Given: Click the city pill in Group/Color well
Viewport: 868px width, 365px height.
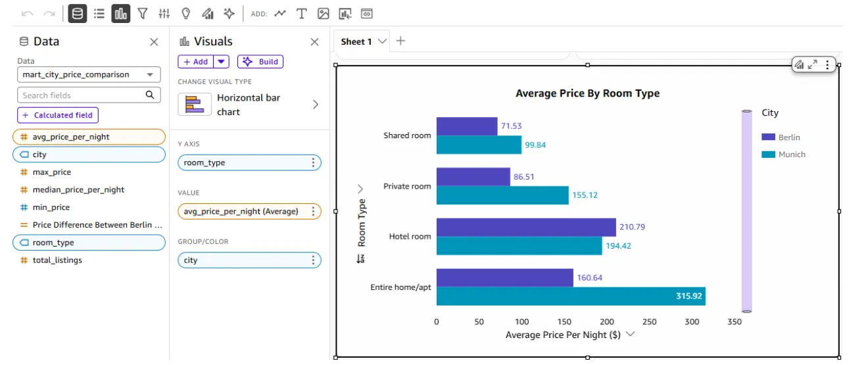Looking at the screenshot, I should click(250, 260).
